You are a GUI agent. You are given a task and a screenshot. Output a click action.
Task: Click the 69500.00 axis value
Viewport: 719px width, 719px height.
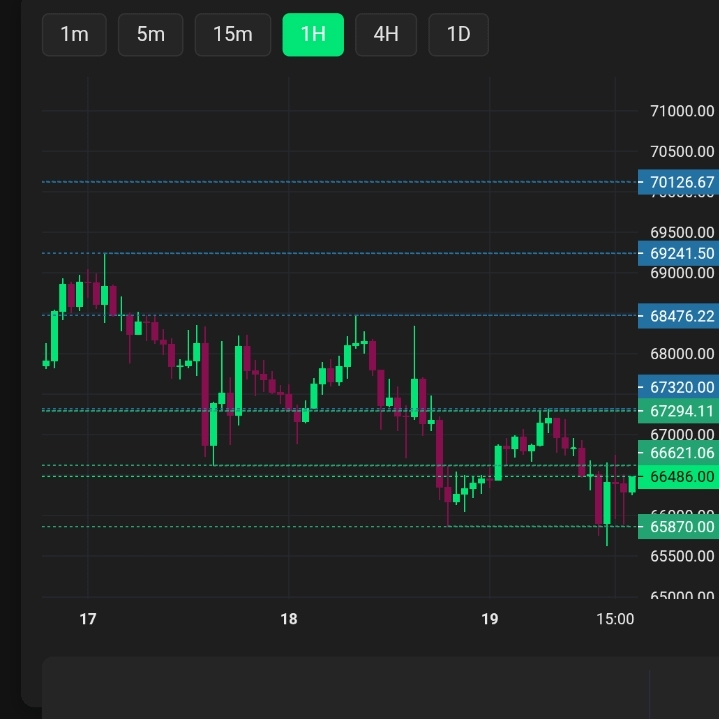click(x=682, y=232)
